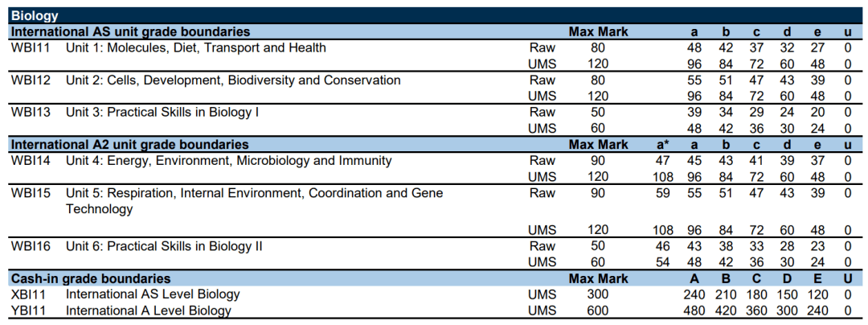Image resolution: width=868 pixels, height=325 pixels.
Task: Click the International A2 unit grade boundaries heading
Action: tap(129, 144)
